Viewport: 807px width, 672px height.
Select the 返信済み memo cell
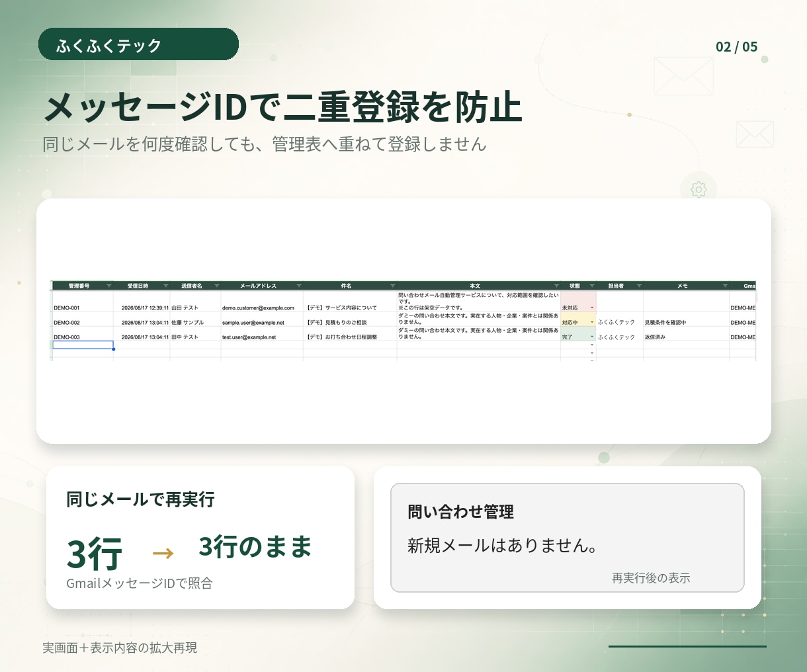(686, 334)
